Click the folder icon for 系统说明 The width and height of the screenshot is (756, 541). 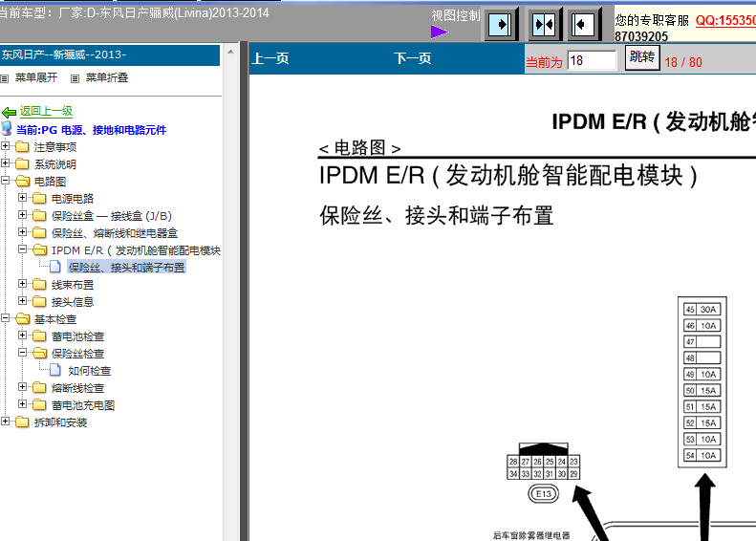click(22, 164)
